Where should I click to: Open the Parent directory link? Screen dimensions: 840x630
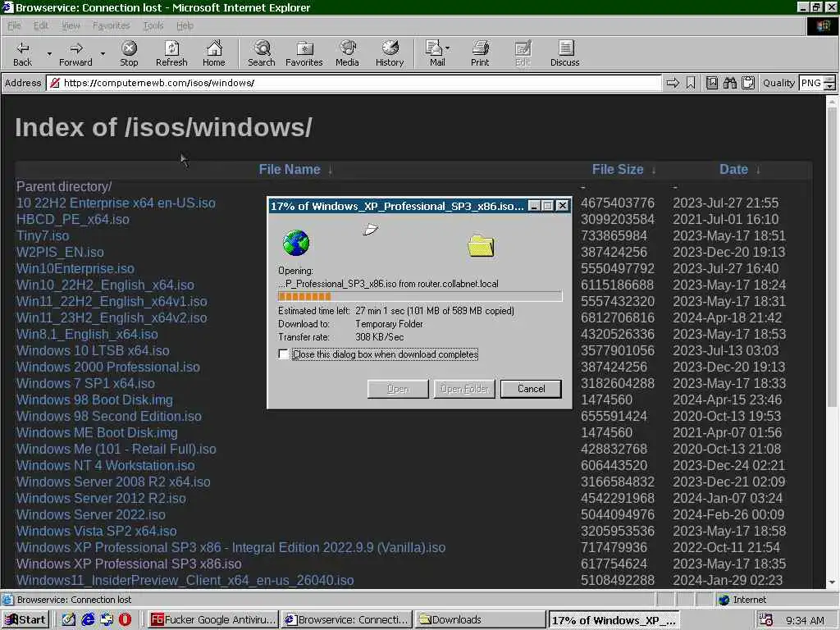pos(64,186)
